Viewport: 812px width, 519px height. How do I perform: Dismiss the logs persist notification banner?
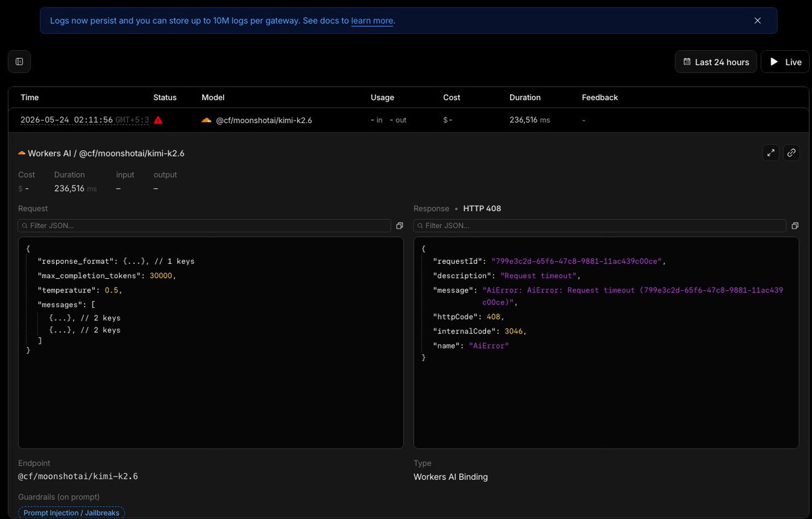758,21
